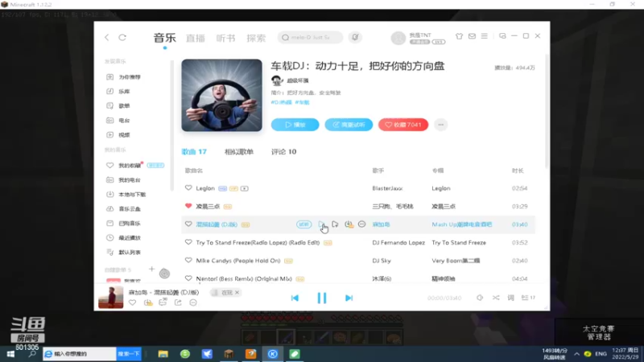The width and height of the screenshot is (644, 362).
Task: Select the 歌曲 17 tab
Action: click(x=194, y=152)
